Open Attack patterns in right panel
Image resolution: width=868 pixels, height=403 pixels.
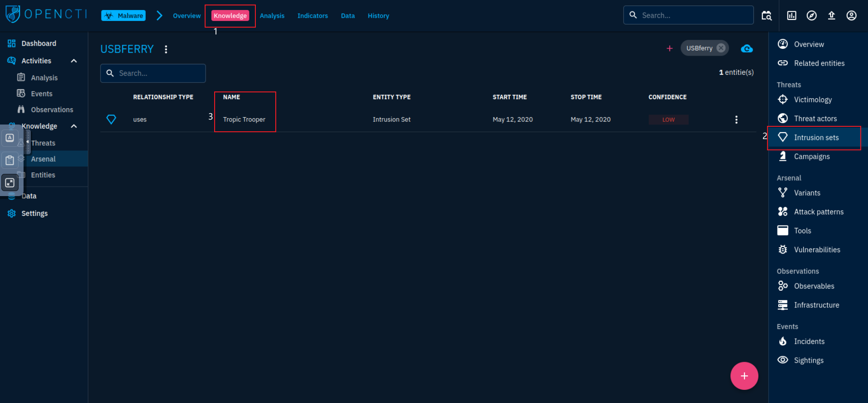[818, 212]
